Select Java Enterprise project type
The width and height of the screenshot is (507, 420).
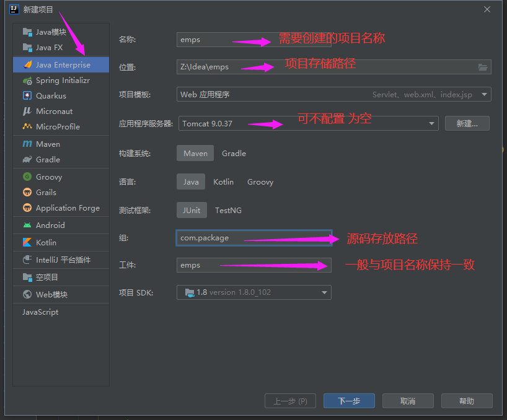(61, 64)
